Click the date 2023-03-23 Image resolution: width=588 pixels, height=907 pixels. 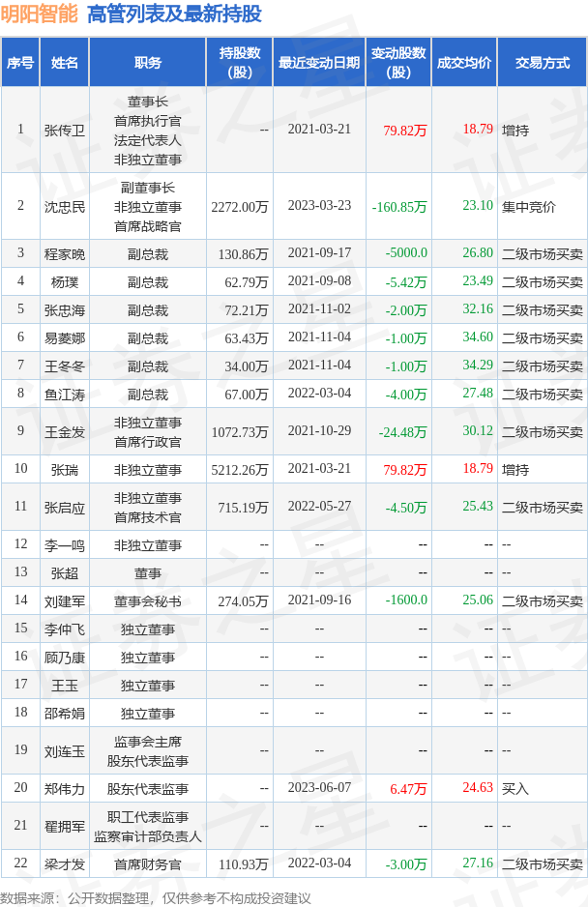[319, 206]
